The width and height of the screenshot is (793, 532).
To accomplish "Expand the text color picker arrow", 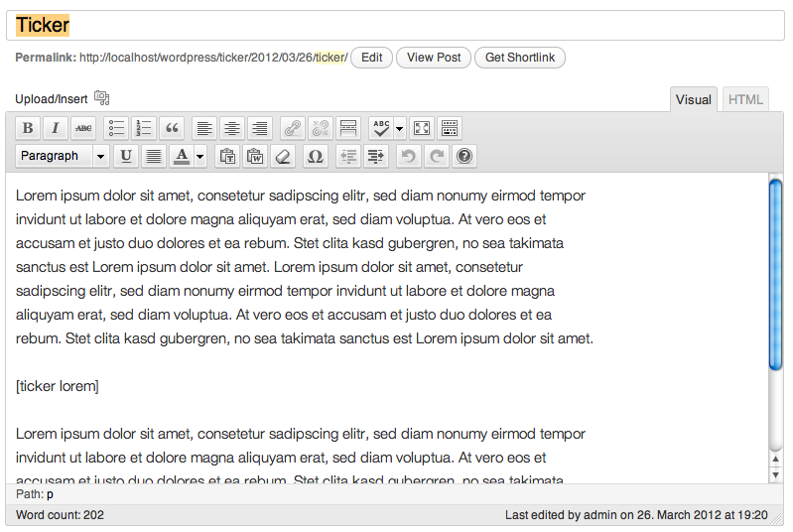I will pyautogui.click(x=200, y=156).
